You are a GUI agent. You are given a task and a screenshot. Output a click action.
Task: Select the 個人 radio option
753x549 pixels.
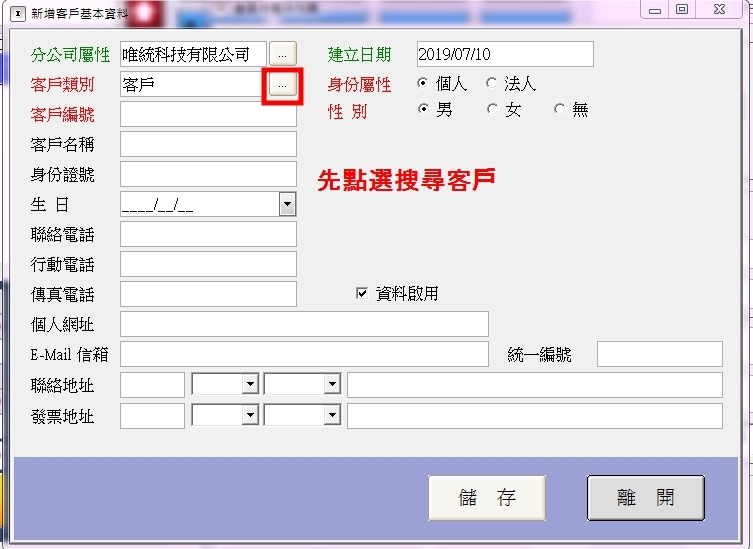coord(423,84)
